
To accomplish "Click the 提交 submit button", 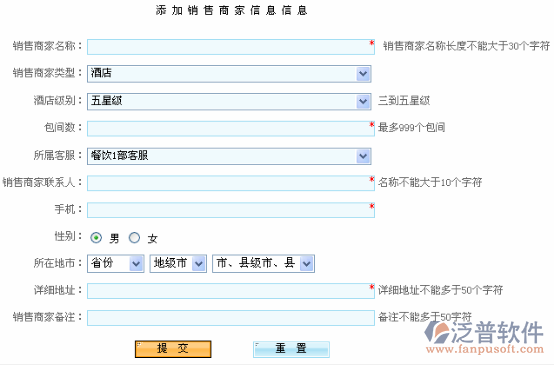I will pyautogui.click(x=173, y=349).
